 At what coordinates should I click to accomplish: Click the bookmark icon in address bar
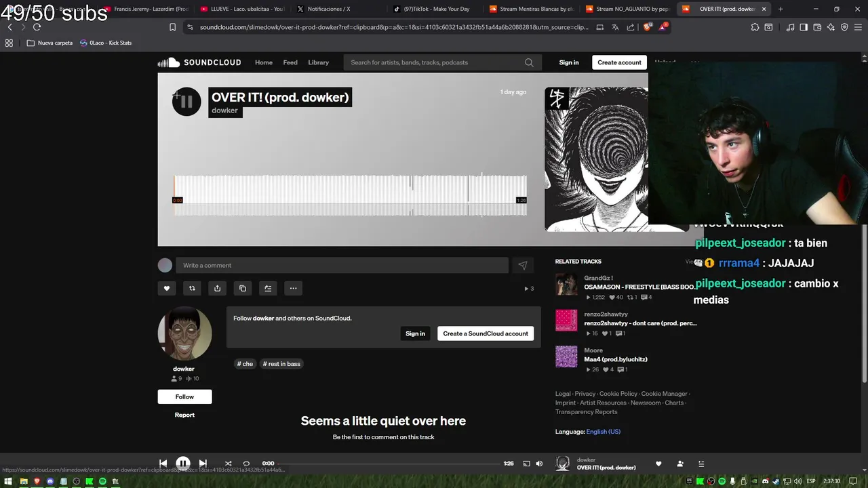tap(172, 27)
